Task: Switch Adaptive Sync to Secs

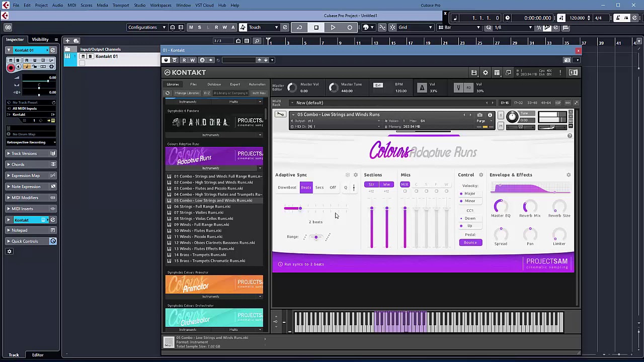Action: (319, 188)
